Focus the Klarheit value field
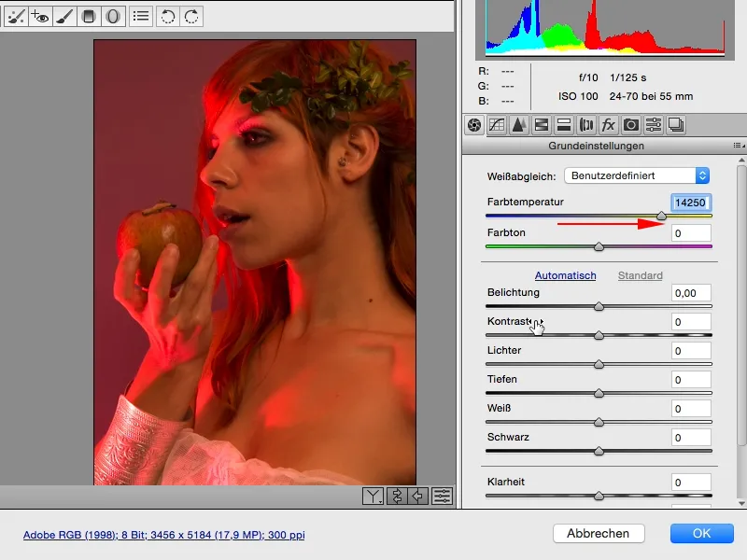 point(691,483)
